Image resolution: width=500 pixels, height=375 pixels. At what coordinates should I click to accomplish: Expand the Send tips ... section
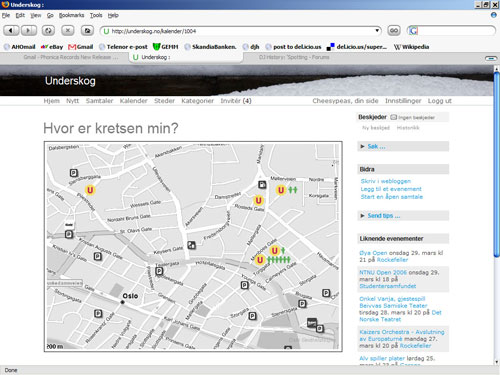pyautogui.click(x=403, y=216)
